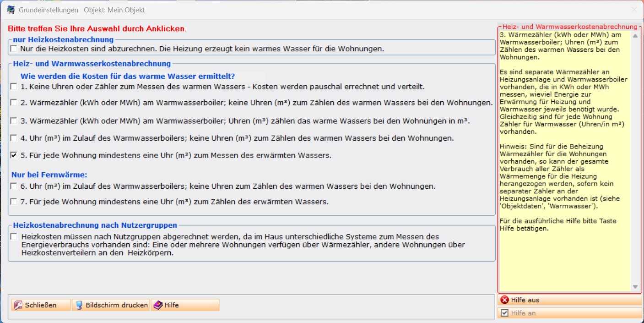Open Hilfe with the book button
Viewport: 644px width, 323px height.
point(185,305)
